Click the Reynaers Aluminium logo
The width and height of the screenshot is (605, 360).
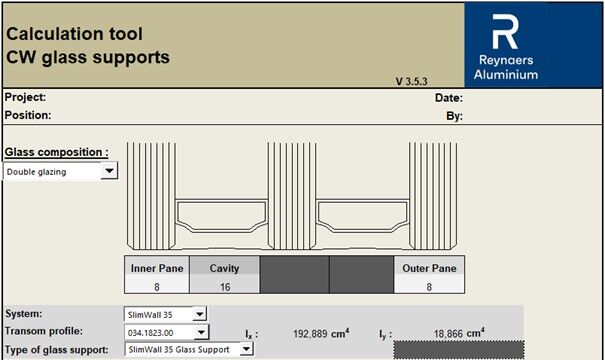(x=506, y=46)
